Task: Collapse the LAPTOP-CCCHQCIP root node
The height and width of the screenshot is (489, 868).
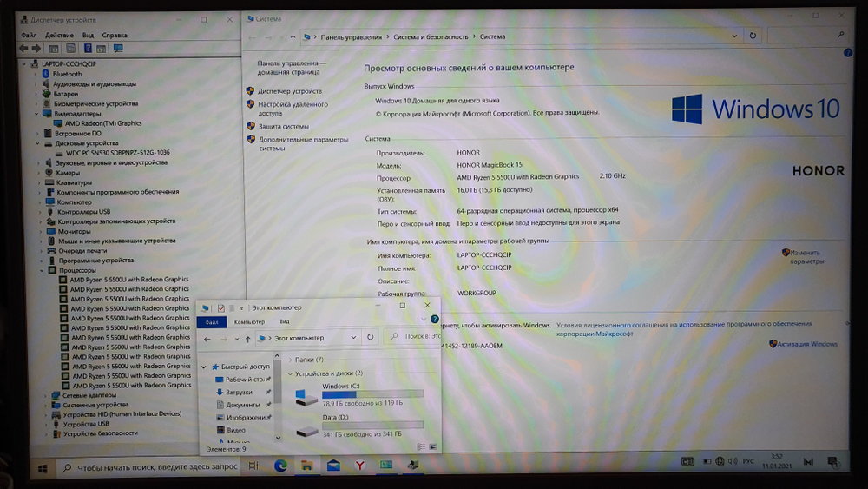Action: [x=23, y=63]
